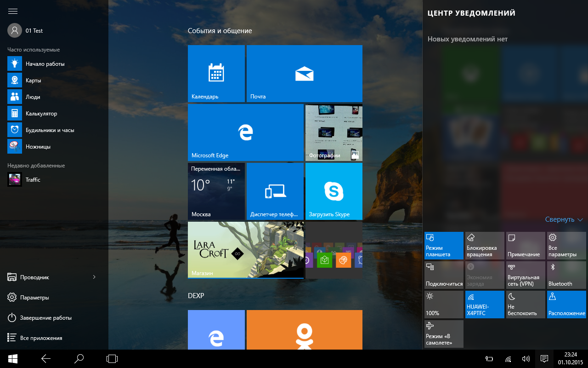Open Виртуальная сеть (VPN) quick action
Viewport: 588px width, 368px height.
point(526,275)
